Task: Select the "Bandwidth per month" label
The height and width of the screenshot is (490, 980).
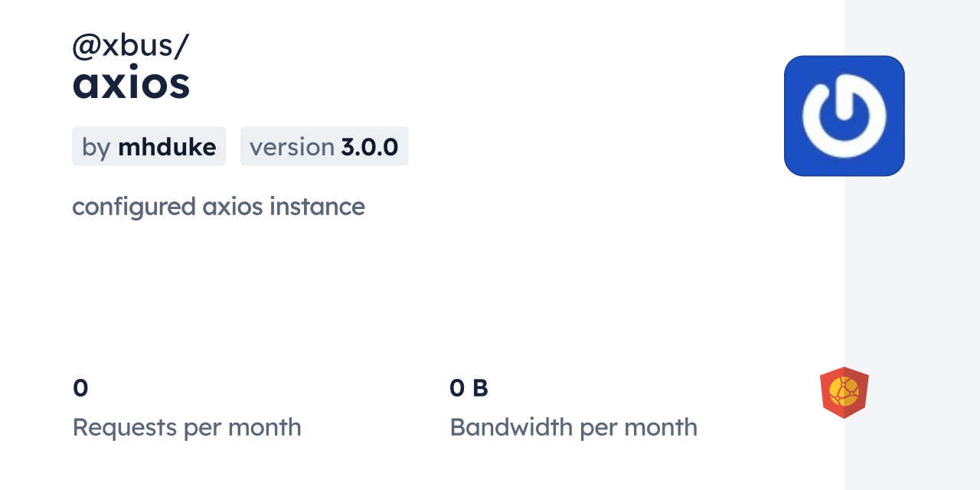Action: [573, 427]
